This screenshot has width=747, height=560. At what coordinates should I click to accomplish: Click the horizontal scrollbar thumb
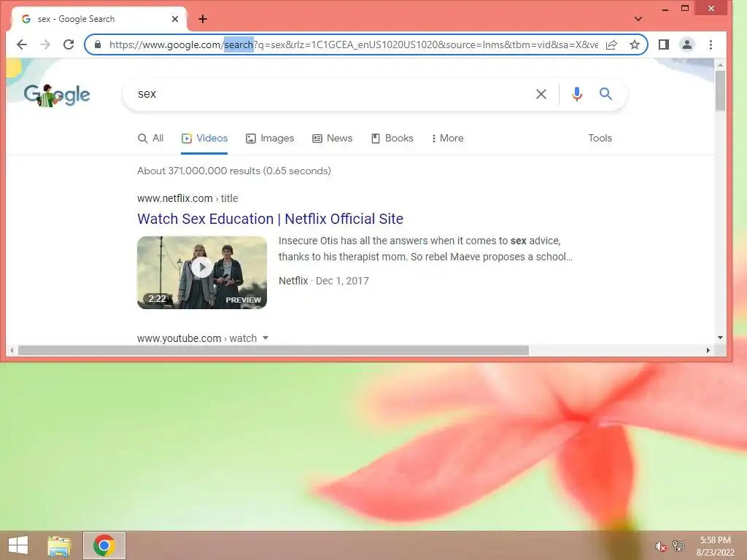click(273, 351)
